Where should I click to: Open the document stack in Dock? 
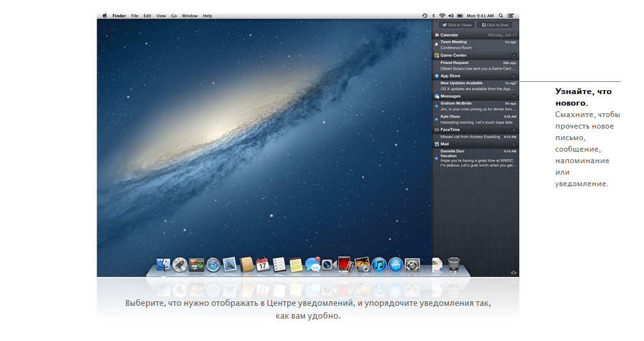coord(437,265)
